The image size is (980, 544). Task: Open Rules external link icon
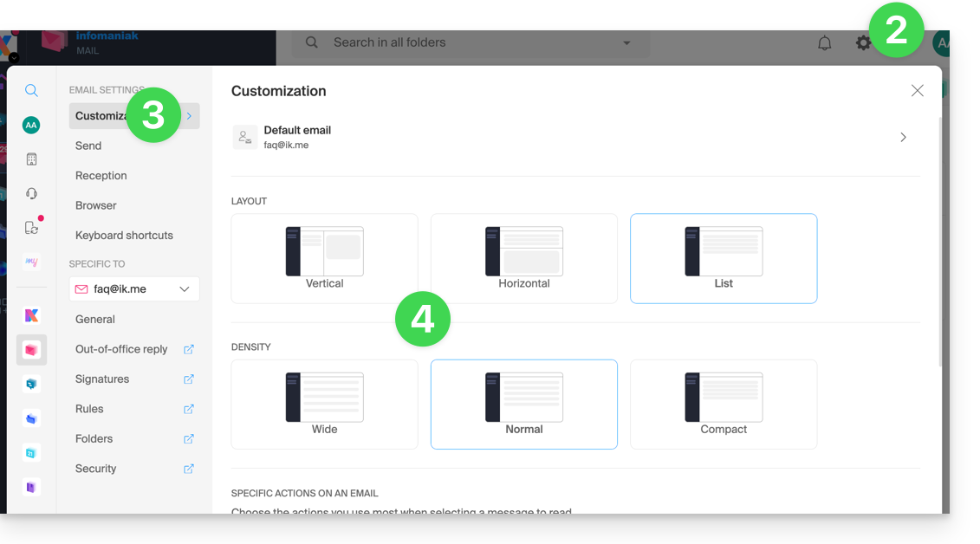point(188,409)
